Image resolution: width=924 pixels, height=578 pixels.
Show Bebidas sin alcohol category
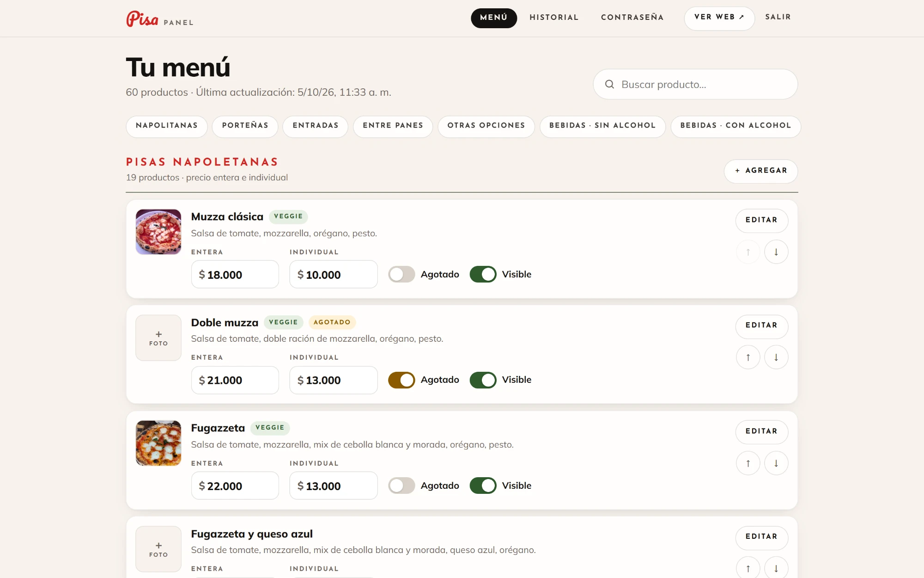602,126
